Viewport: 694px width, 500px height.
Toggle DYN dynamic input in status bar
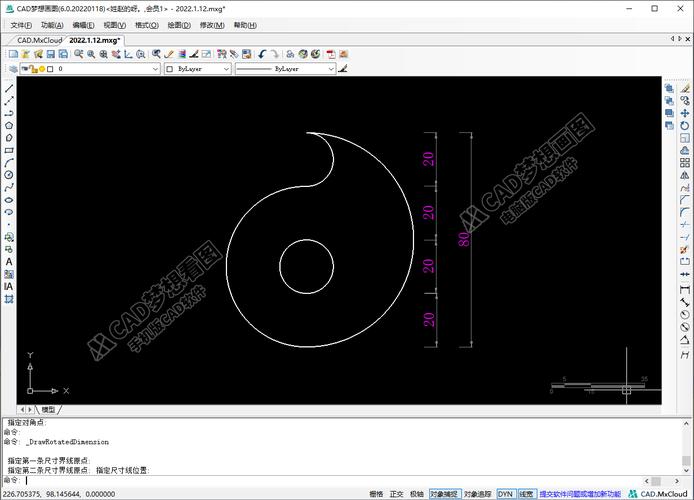505,494
